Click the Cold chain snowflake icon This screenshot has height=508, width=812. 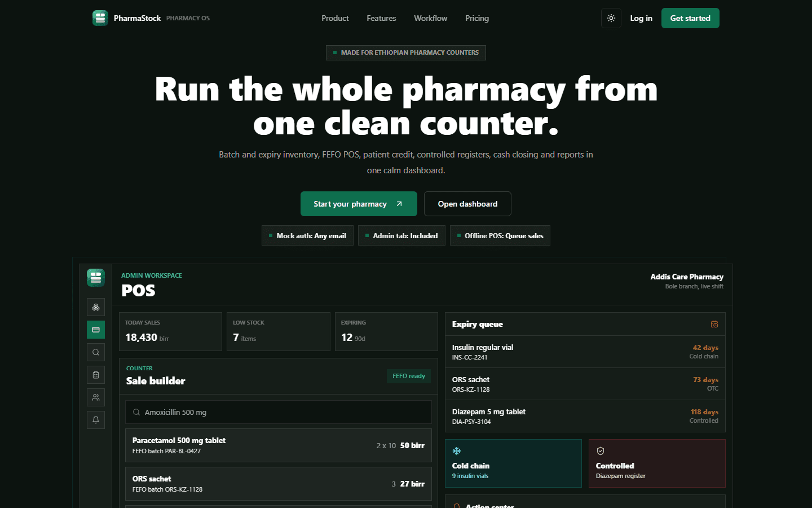[457, 451]
